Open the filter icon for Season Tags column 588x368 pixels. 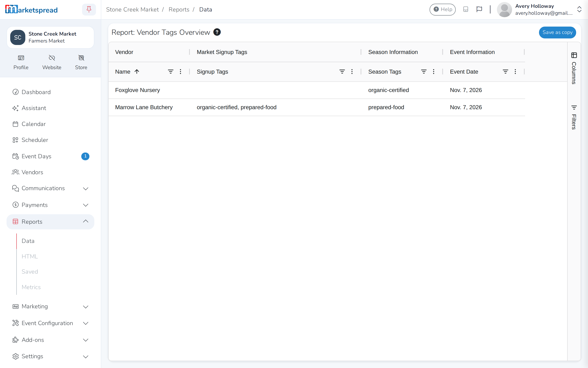[x=424, y=72]
